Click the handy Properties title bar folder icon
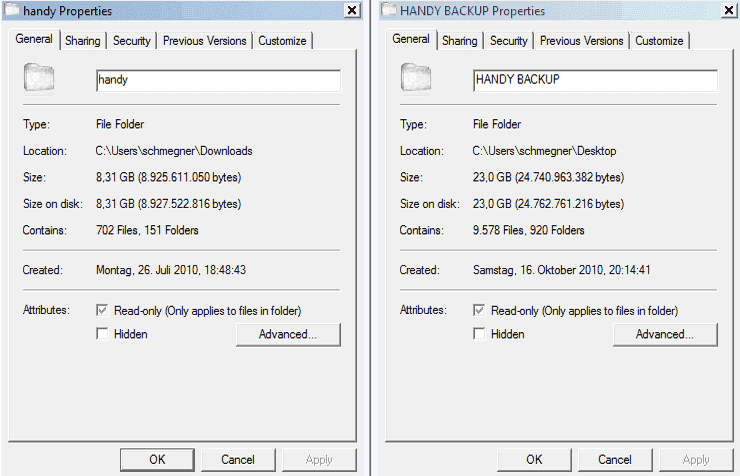Screen dimensions: 740x476 pyautogui.click(x=12, y=10)
